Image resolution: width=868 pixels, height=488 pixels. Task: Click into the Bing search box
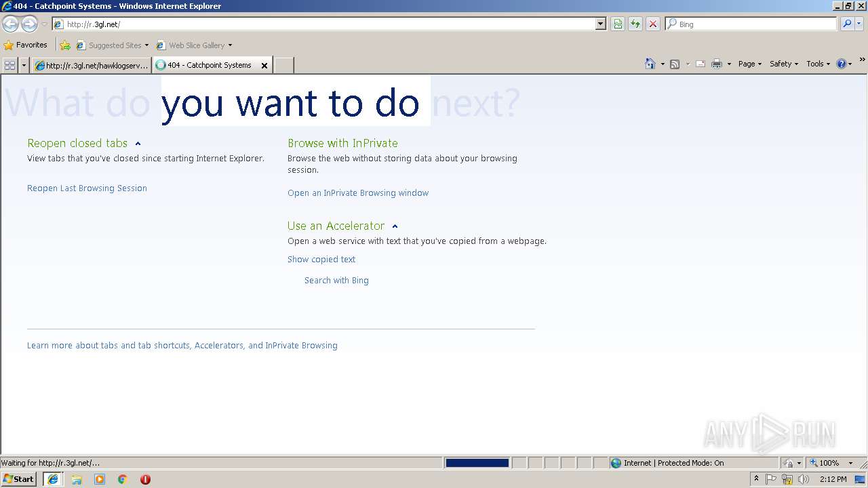751,24
